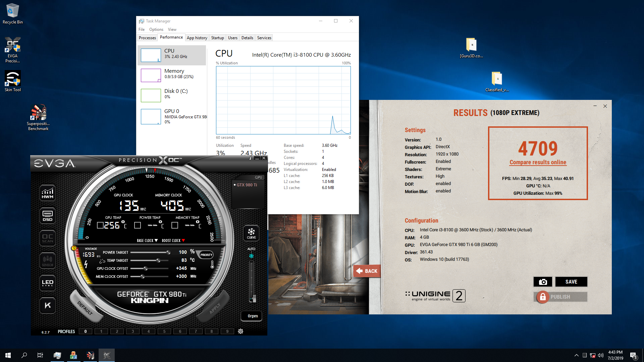
Task: Click the Back button in Superposition
Action: (x=367, y=271)
